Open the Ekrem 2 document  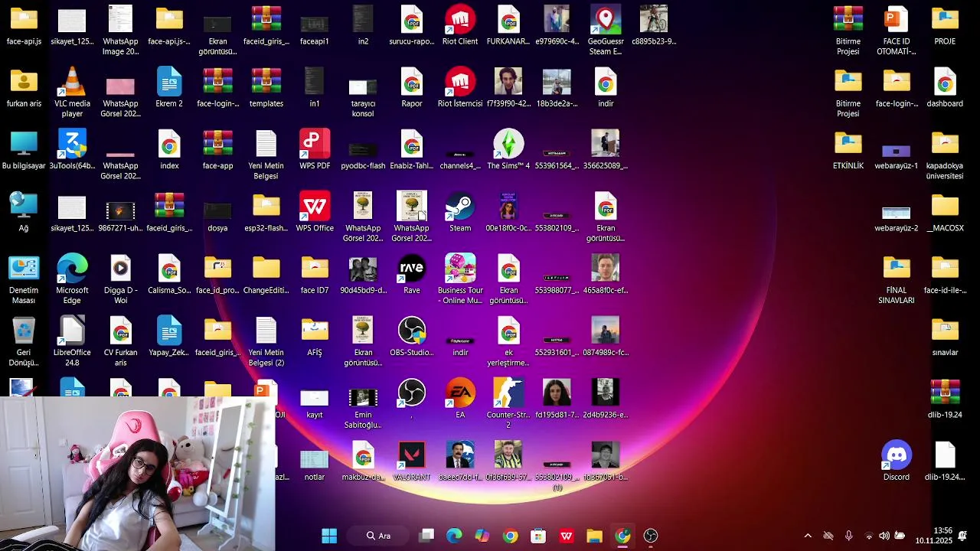(x=169, y=87)
